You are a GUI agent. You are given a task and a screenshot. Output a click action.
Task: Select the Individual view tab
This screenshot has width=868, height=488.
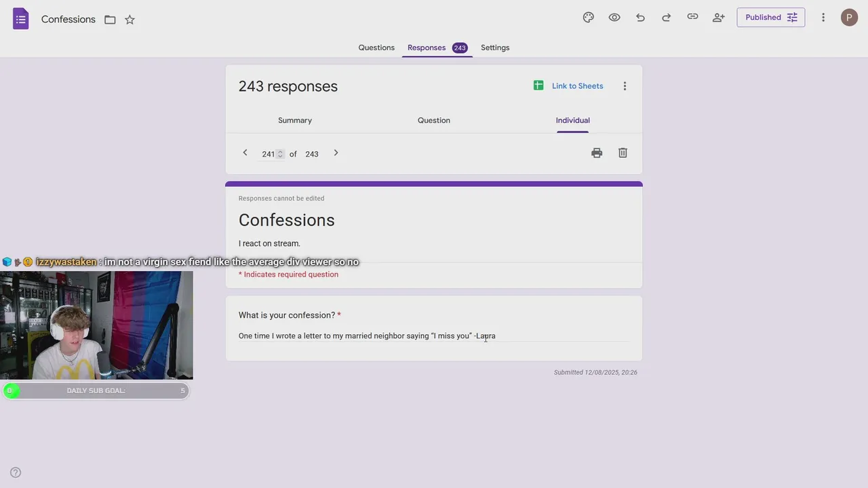[x=573, y=120]
